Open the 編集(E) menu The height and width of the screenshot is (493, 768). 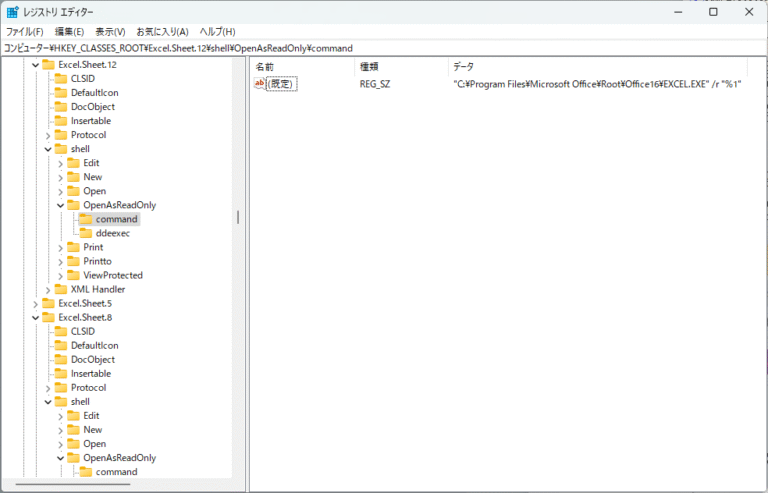point(69,32)
